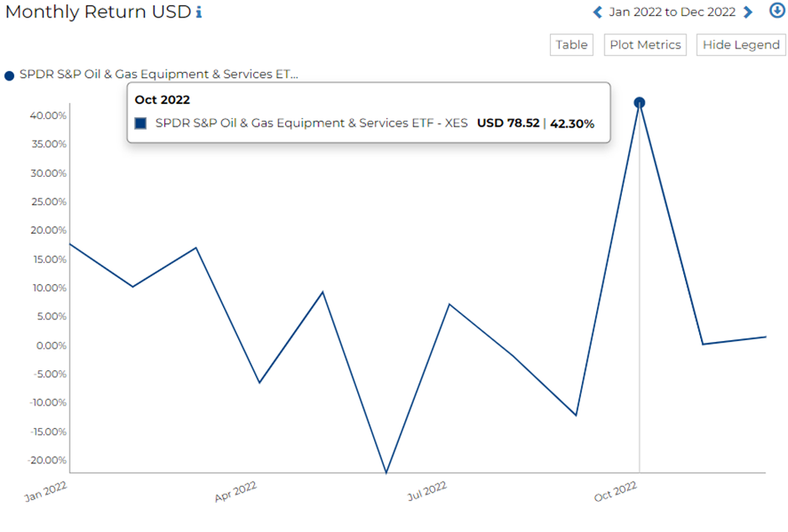Click the -20.00% y-axis label
The height and width of the screenshot is (532, 788).
point(47,460)
